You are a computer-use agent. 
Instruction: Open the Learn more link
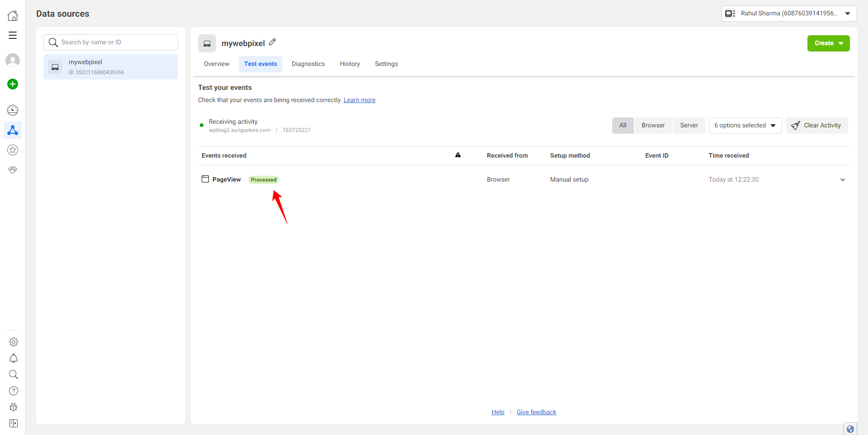click(x=359, y=100)
